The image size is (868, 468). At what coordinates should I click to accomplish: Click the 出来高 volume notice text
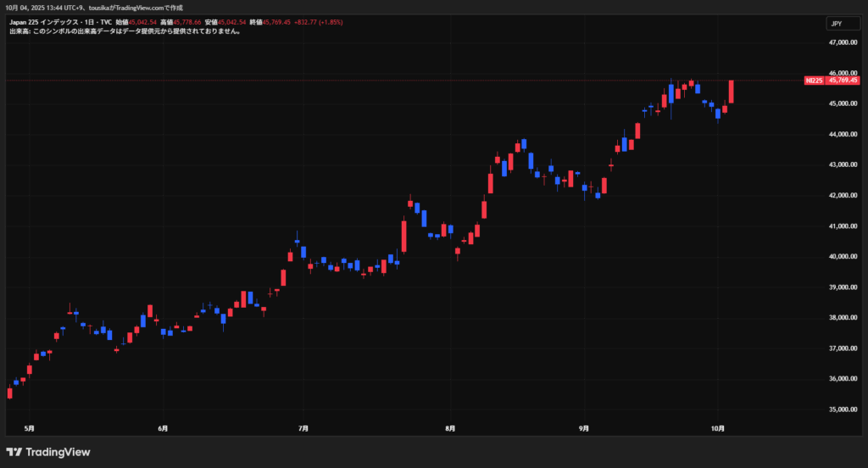click(x=125, y=32)
